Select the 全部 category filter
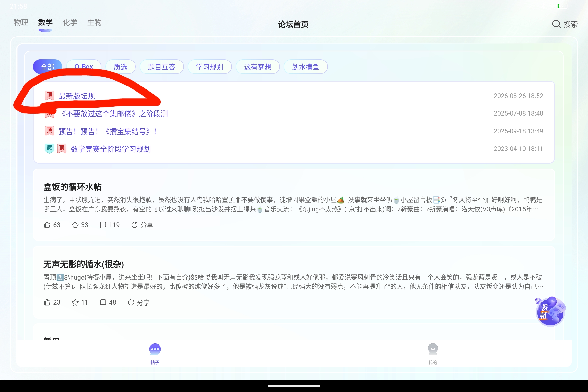The image size is (588, 392). [48, 66]
